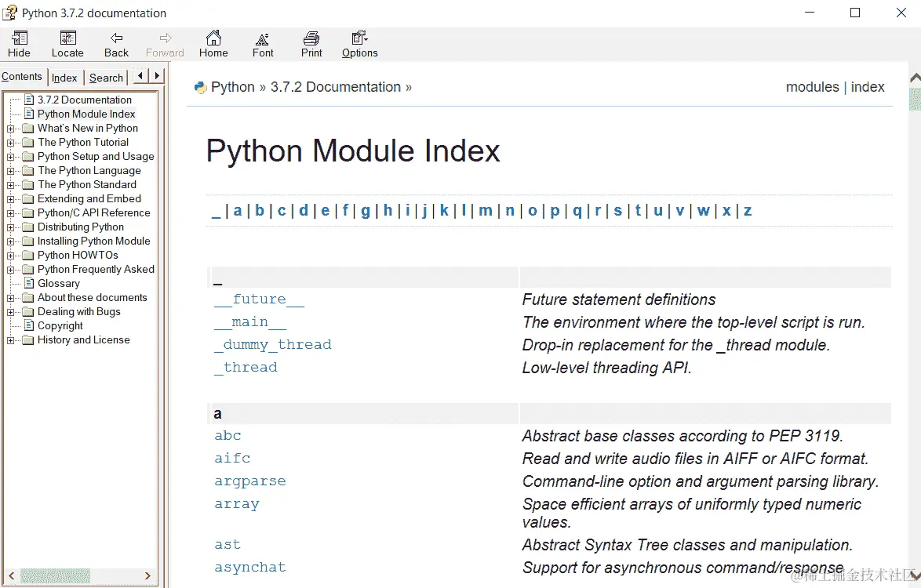Expand Extending and Embed node

[10, 199]
